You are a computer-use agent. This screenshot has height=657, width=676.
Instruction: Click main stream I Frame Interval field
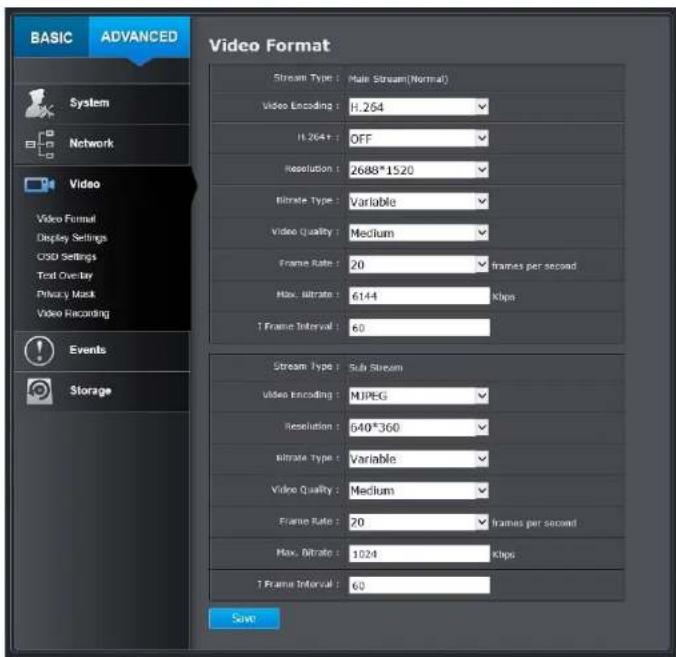419,328
